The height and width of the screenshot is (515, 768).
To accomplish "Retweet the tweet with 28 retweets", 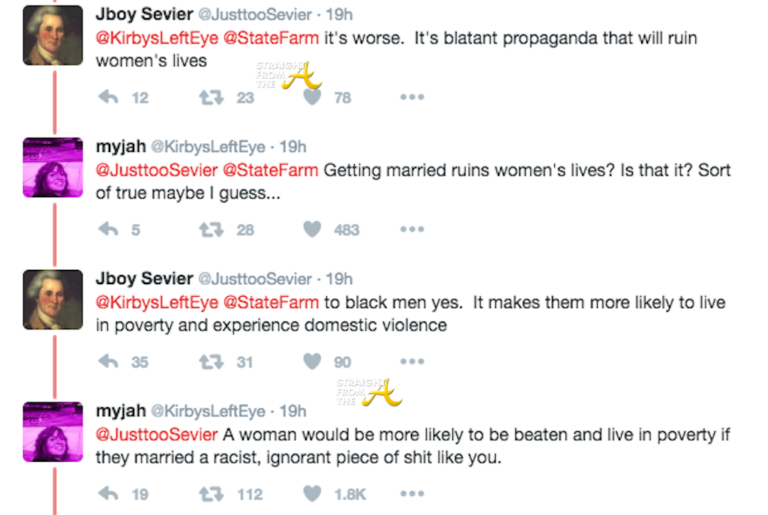I will pos(211,230).
